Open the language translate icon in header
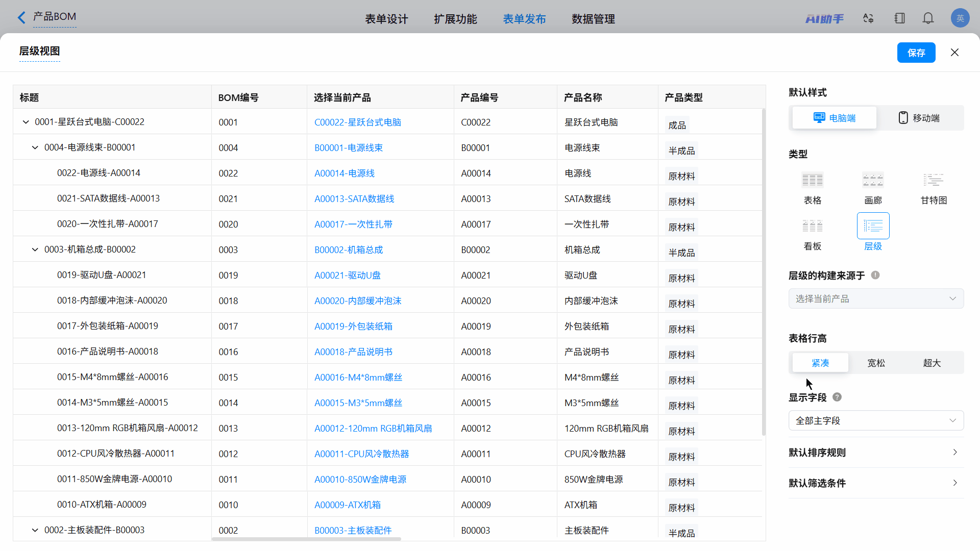 click(x=868, y=19)
